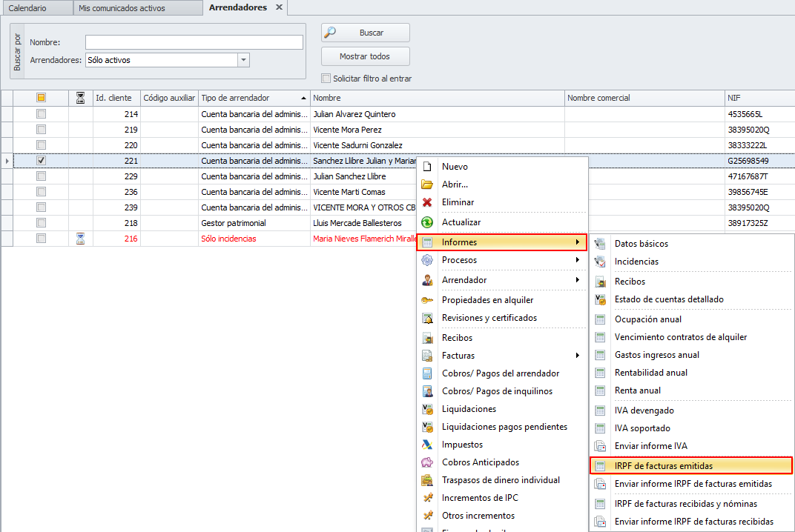Check the row checkbox for client 214
The height and width of the screenshot is (532, 795).
pyautogui.click(x=42, y=114)
